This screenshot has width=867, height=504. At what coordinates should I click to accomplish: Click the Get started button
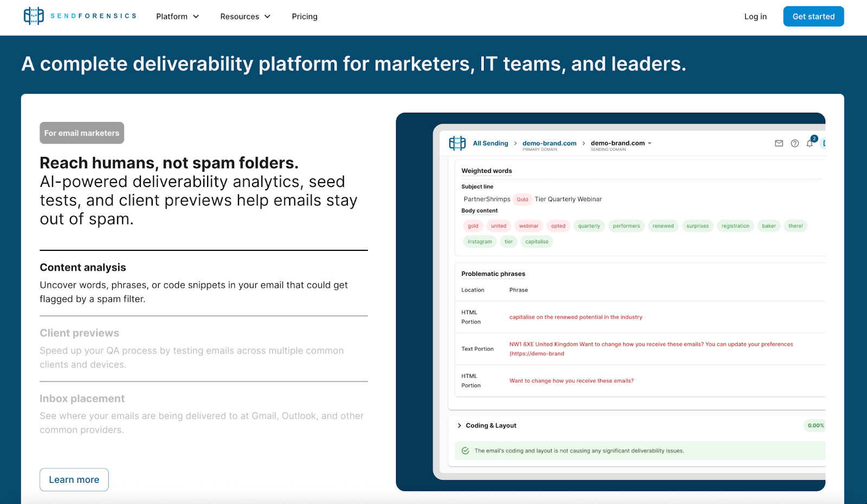click(x=813, y=16)
